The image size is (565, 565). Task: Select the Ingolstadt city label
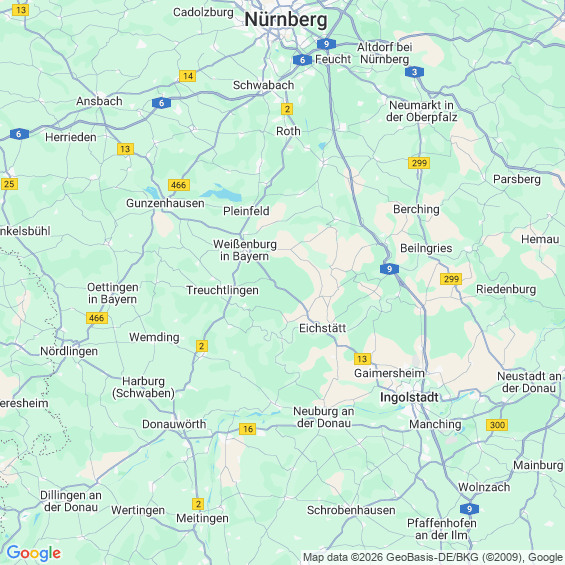pyautogui.click(x=409, y=397)
